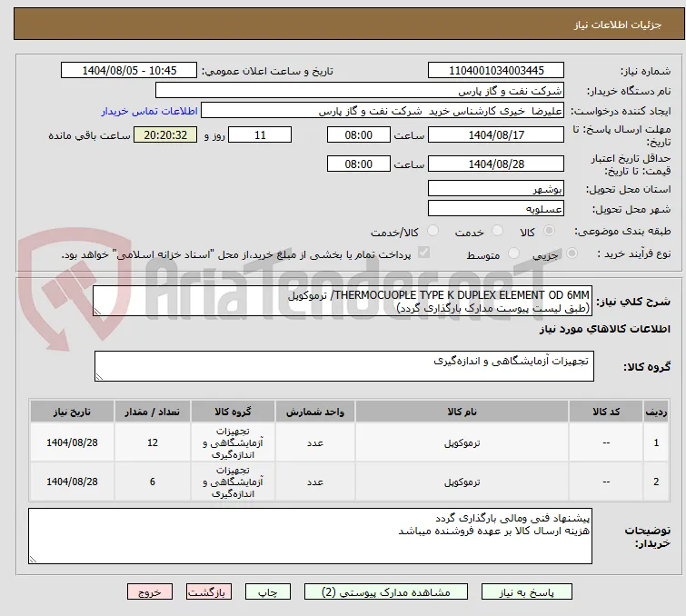686x616 pixels.
Task: Click the گروه کالا column header
Action: (x=233, y=412)
